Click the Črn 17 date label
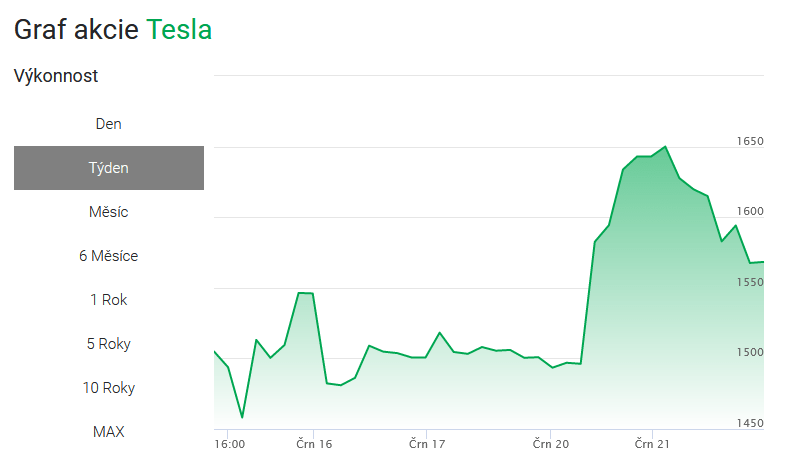Screen dimensions: 785x466 click(x=426, y=443)
